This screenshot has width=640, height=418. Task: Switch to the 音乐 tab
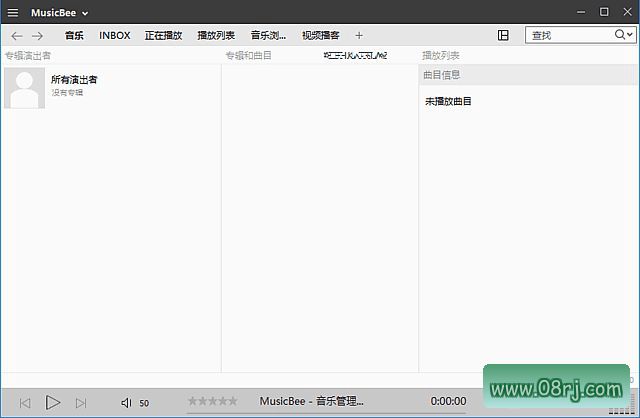tap(74, 36)
